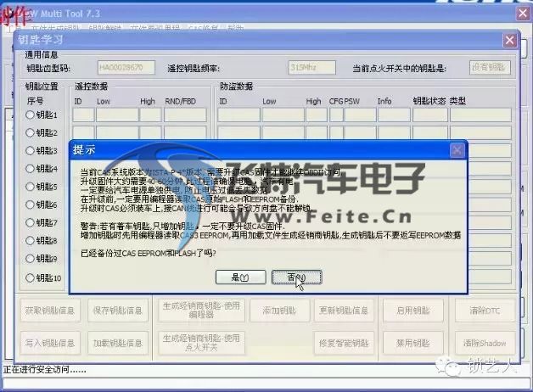This screenshot has width=533, height=392.
Task: Click 钥匙1 remote data ID field
Action: coord(83,115)
